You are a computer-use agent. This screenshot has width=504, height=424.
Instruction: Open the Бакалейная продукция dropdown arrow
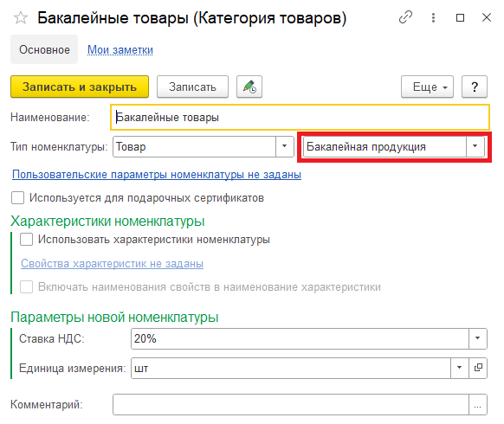[475, 146]
